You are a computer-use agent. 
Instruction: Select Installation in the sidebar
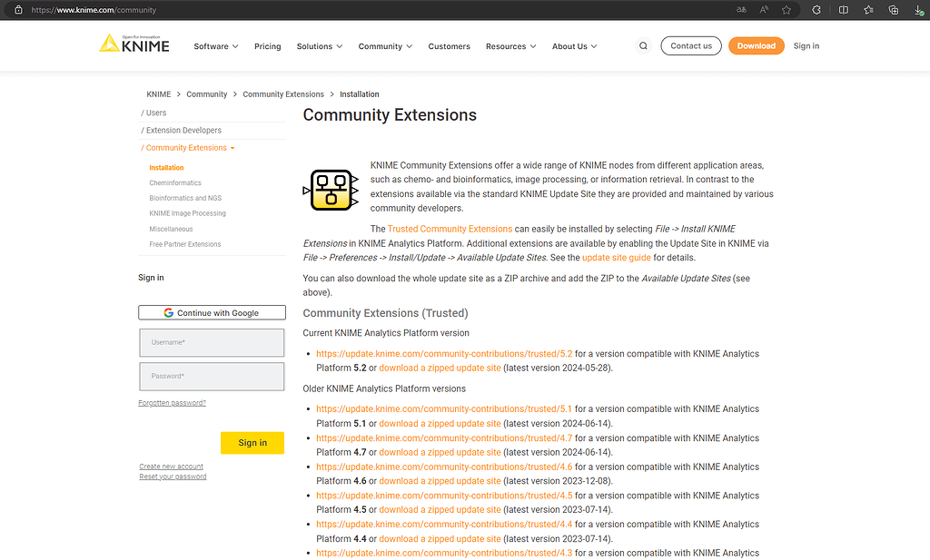(x=167, y=168)
